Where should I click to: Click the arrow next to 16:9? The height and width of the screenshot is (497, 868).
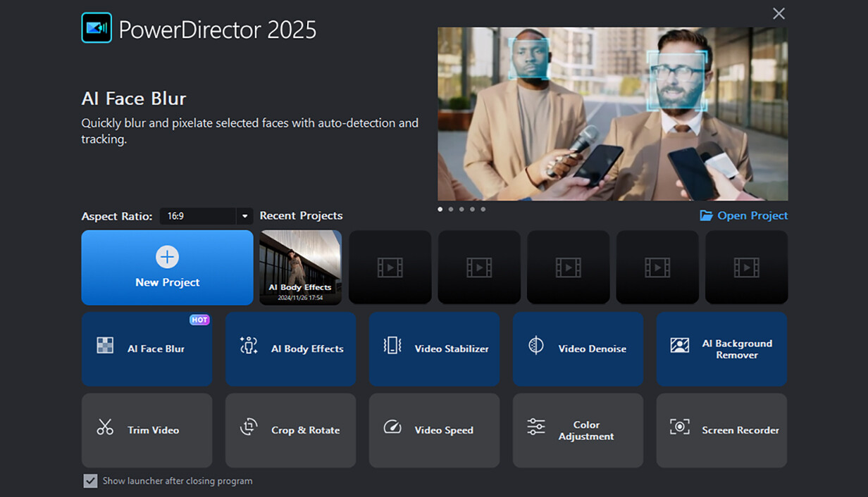pos(244,216)
